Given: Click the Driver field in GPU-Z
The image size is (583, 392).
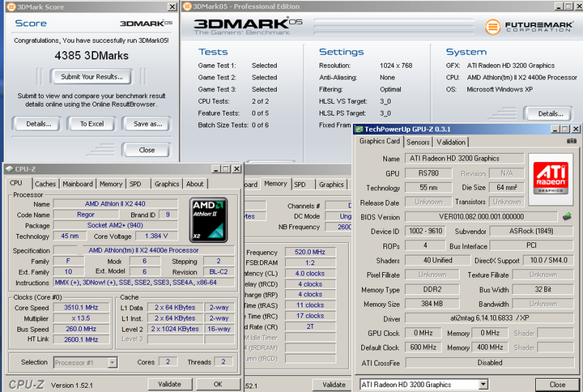Looking at the screenshot, I should coord(489,317).
